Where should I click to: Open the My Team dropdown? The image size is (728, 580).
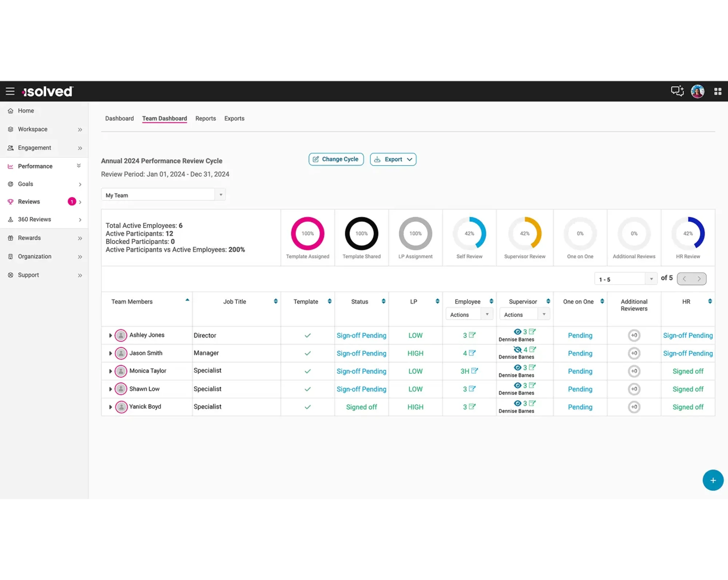[221, 195]
